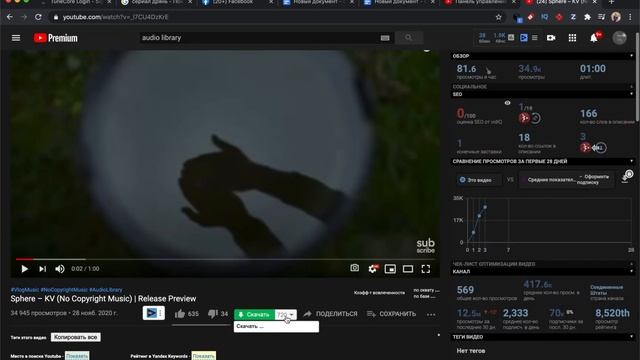This screenshot has height=360, width=640.
Task: Click ПОДЕЛИТЬСЯ share button
Action: click(x=331, y=314)
